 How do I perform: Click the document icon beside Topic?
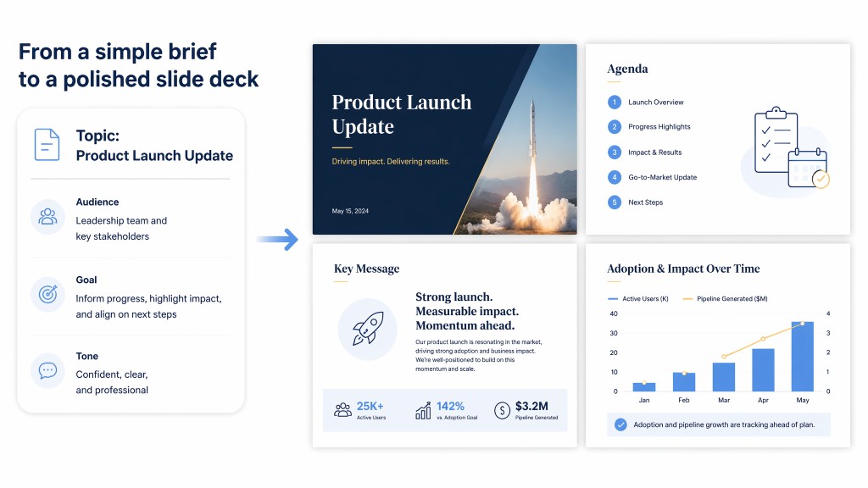[x=47, y=145]
